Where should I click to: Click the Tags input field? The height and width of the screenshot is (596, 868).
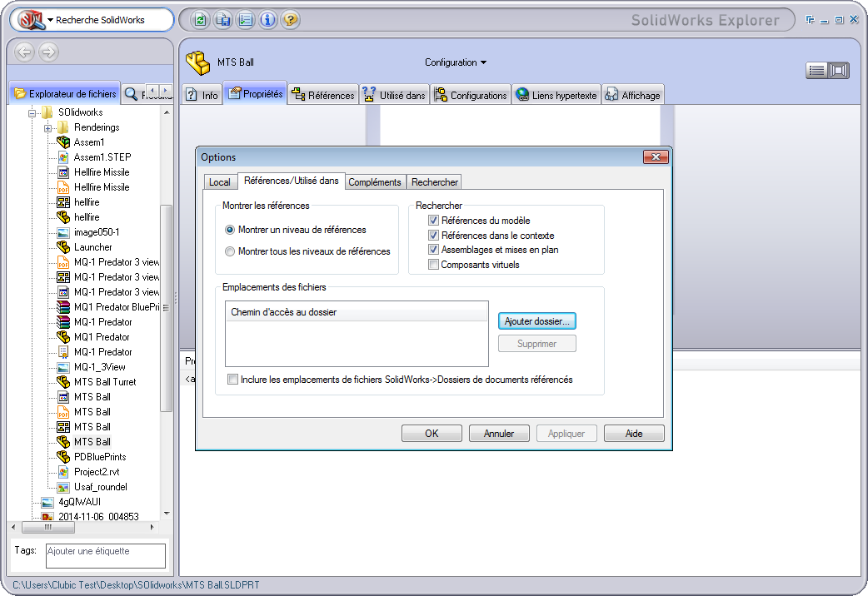106,555
